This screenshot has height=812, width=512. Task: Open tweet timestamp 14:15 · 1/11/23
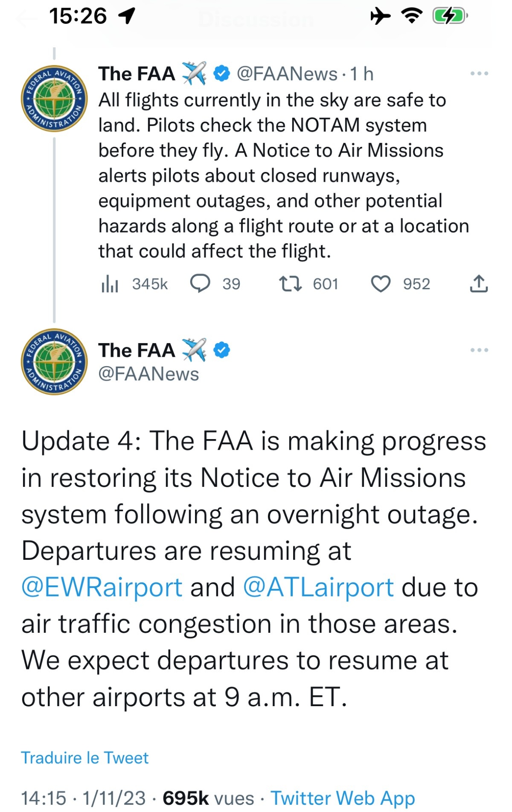[83, 798]
